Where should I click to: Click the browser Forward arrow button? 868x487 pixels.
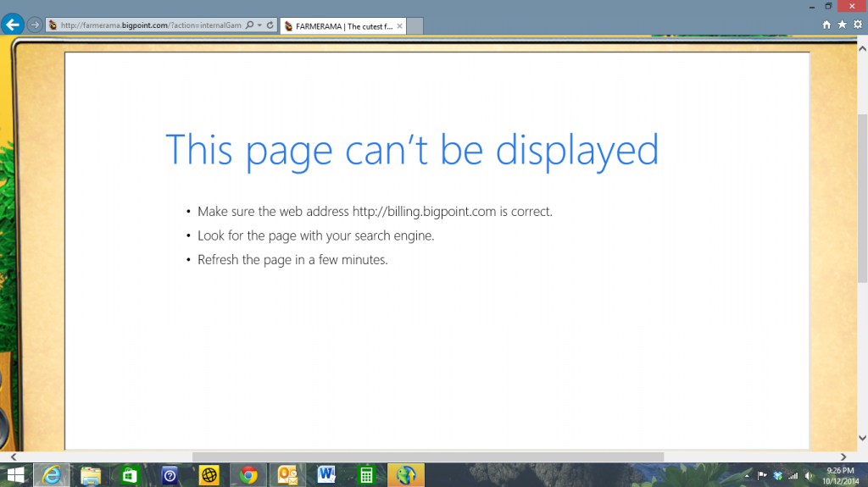(x=35, y=25)
